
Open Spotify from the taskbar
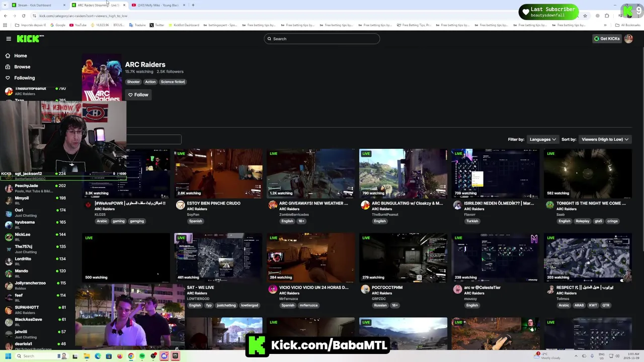tap(142, 356)
